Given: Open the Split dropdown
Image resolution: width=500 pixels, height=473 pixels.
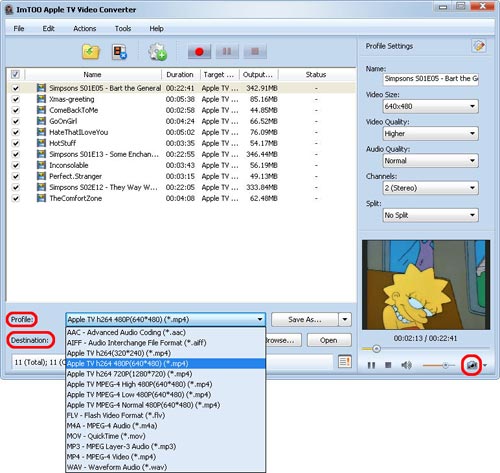Looking at the screenshot, I should click(x=431, y=215).
